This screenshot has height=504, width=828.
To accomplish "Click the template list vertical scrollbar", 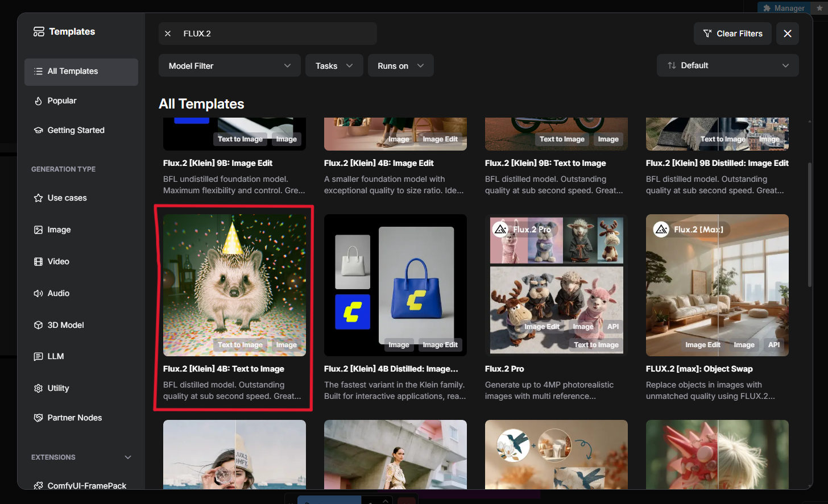I will pyautogui.click(x=810, y=224).
